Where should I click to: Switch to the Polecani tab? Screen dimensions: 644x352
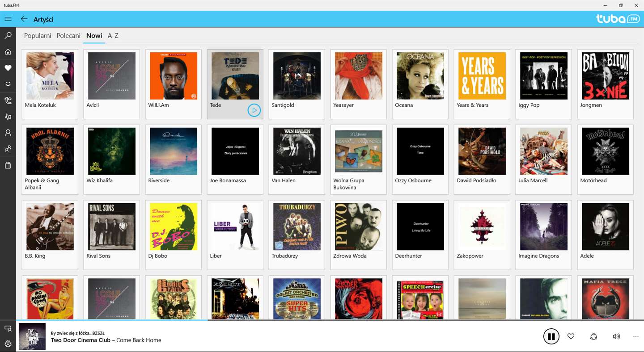point(68,35)
